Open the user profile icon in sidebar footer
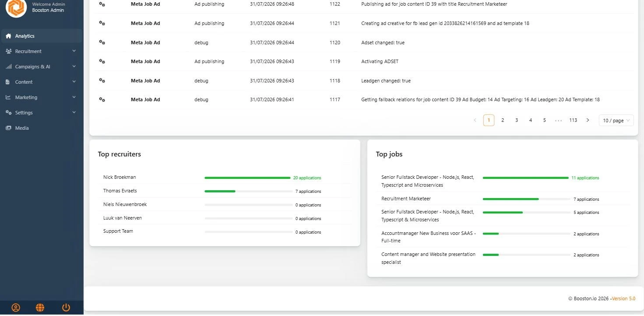The width and height of the screenshot is (644, 316). [x=16, y=308]
